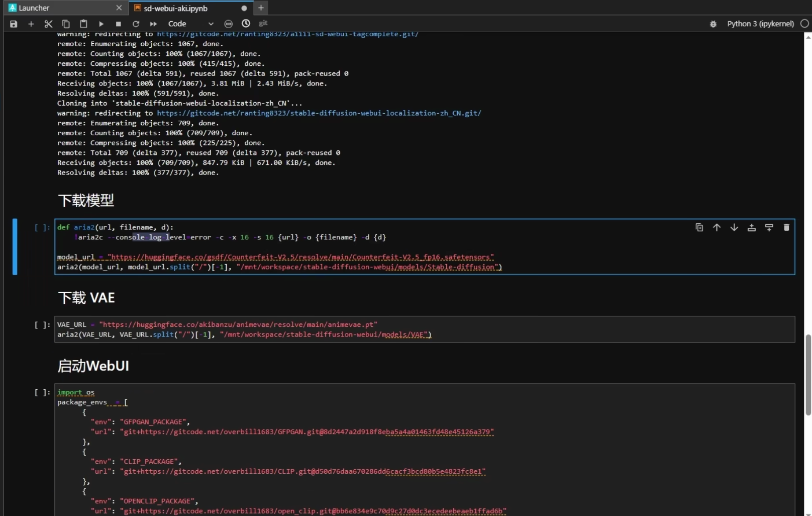Click the "Cloning into" localization output line
This screenshot has height=516, width=812.
point(180,103)
